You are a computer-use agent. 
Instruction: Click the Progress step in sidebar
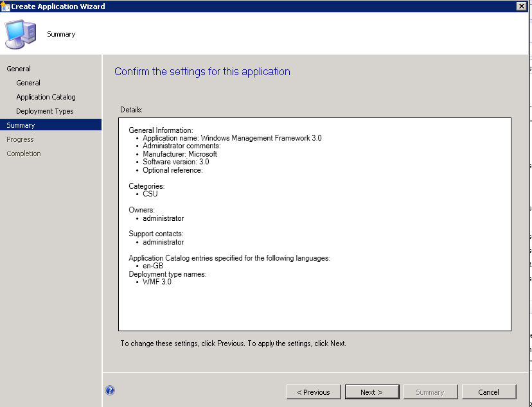(20, 139)
